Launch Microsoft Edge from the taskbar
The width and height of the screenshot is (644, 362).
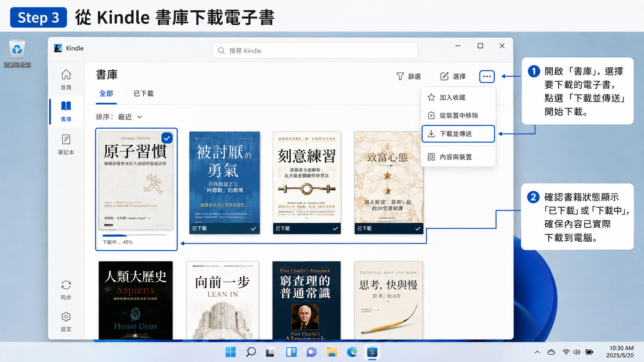[x=352, y=352]
